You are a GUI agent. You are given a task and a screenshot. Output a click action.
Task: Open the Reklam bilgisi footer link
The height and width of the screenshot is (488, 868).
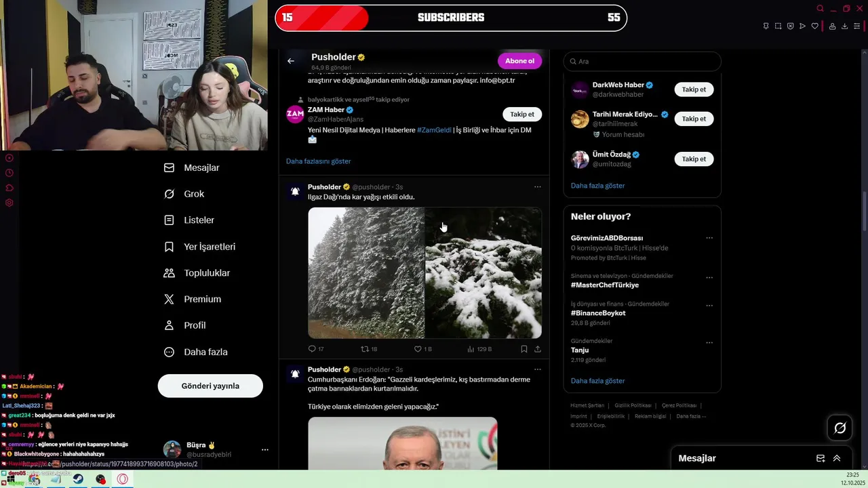650,416
